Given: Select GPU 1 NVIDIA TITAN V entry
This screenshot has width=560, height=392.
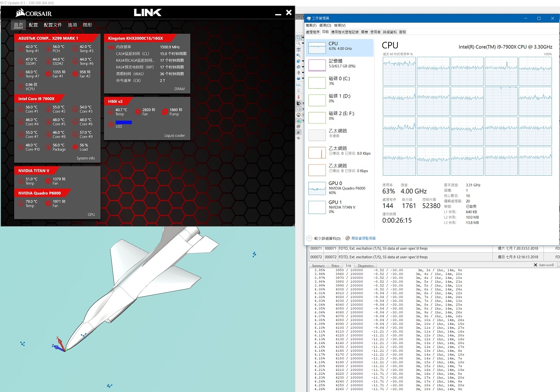Looking at the screenshot, I should 339,207.
